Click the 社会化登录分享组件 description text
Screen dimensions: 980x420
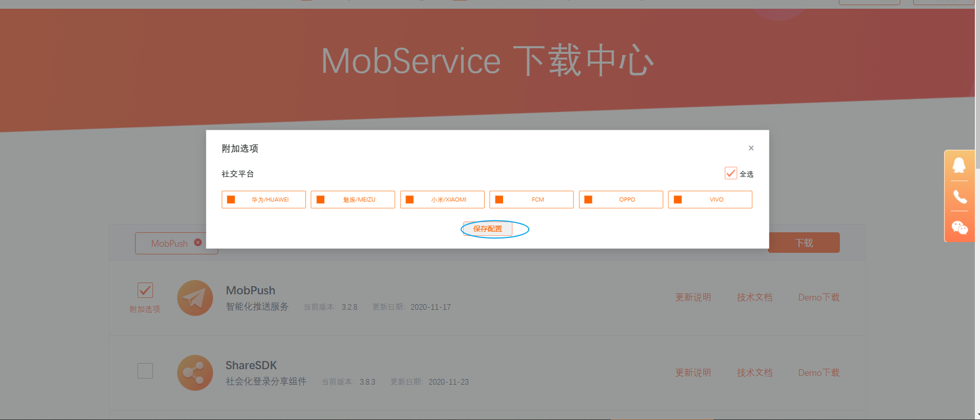pos(266,382)
